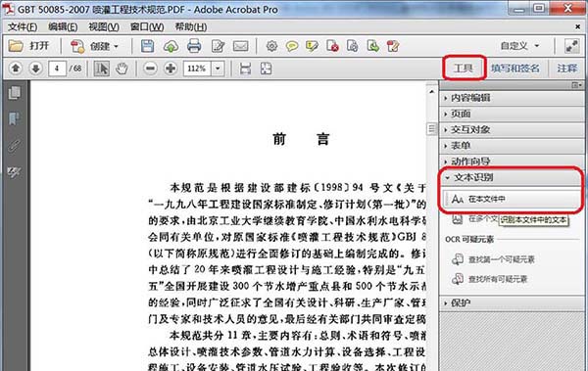Image resolution: width=588 pixels, height=371 pixels.
Task: Print the document with the printer icon
Action: tap(194, 46)
